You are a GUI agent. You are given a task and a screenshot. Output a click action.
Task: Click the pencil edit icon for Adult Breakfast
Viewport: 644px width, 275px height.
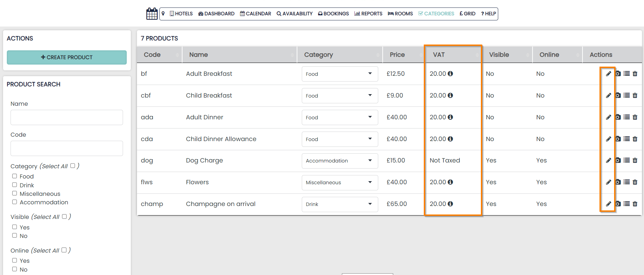click(x=608, y=74)
